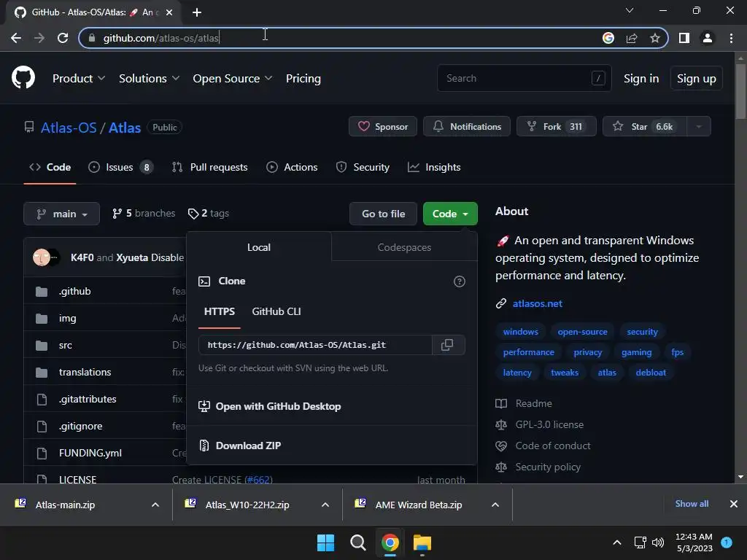The height and width of the screenshot is (560, 747).
Task: Open the tab search chevron in title bar
Action: pos(630,10)
